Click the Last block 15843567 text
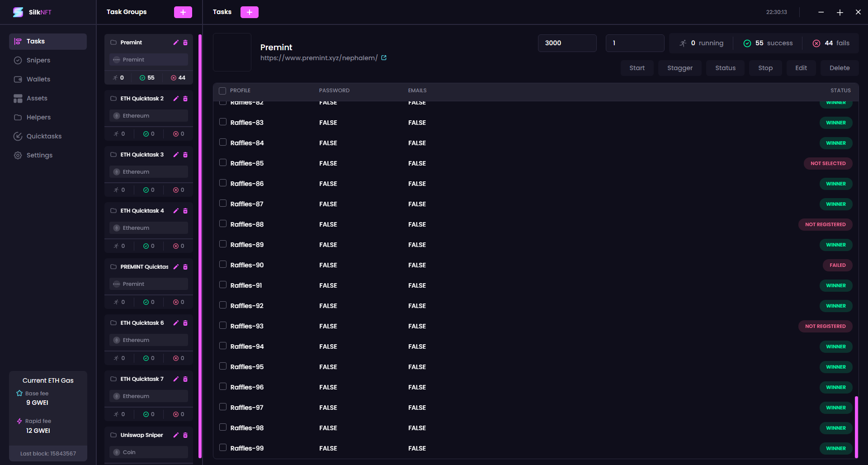The image size is (868, 465). [x=48, y=454]
